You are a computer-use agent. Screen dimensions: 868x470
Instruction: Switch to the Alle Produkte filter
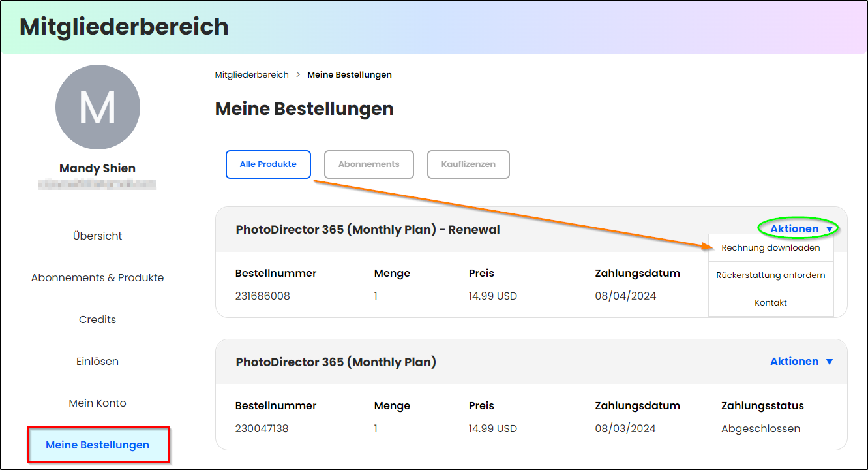pos(268,164)
